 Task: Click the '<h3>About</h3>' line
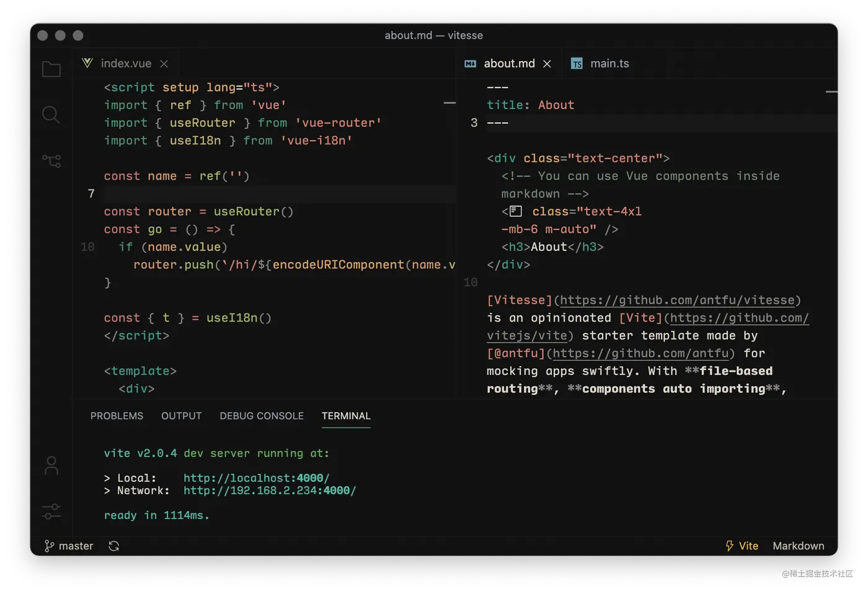pos(552,247)
